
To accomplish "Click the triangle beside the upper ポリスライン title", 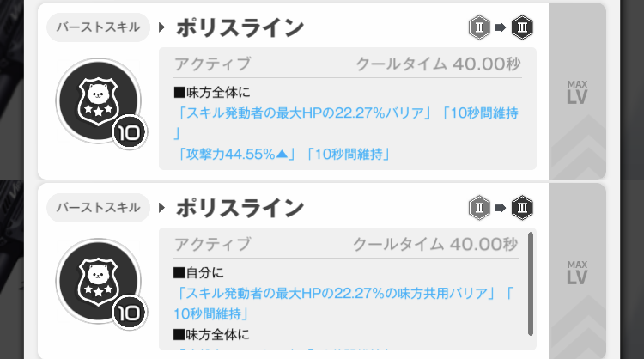I will point(162,28).
